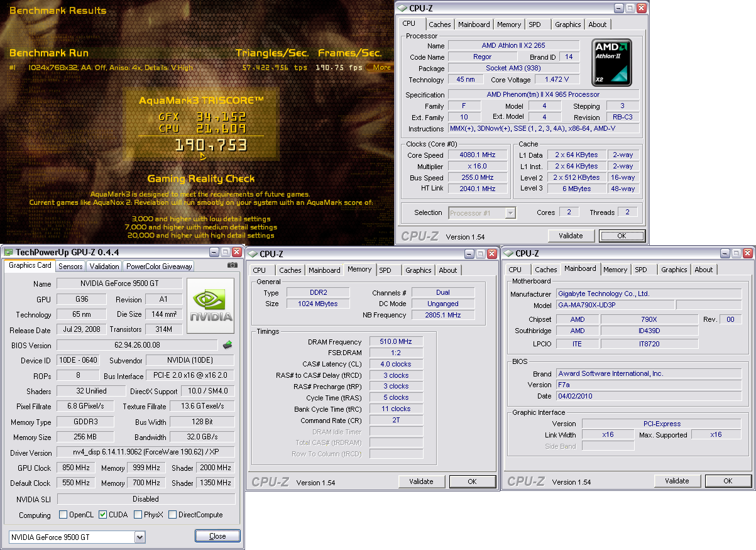Select the Graphics Card tab in GPU-Z

click(x=30, y=265)
